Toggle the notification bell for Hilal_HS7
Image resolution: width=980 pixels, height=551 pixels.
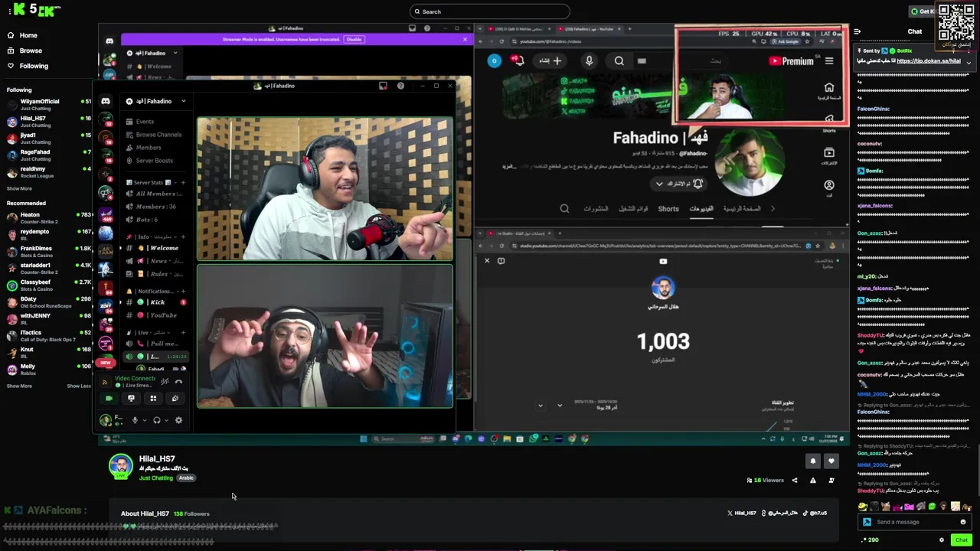pyautogui.click(x=813, y=461)
